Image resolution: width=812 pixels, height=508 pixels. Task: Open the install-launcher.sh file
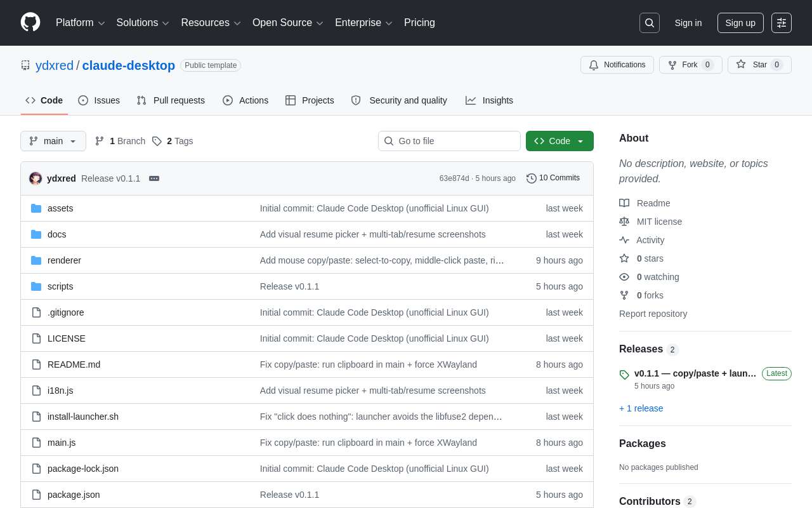tap(83, 417)
